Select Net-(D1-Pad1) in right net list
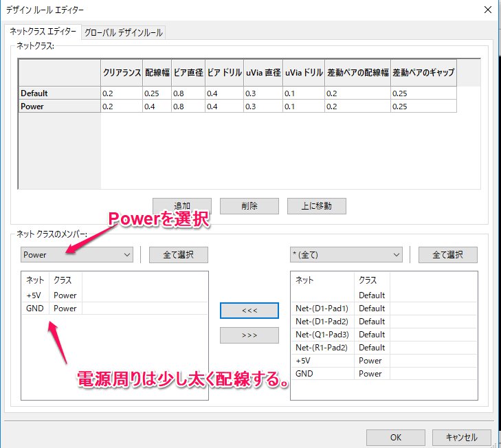Image resolution: width=501 pixels, height=448 pixels. [x=322, y=309]
